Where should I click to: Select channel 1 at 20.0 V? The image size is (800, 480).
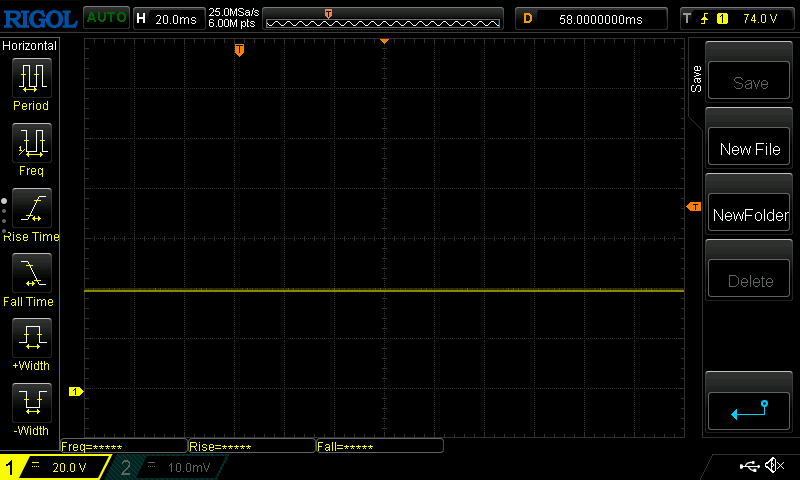(x=55, y=467)
